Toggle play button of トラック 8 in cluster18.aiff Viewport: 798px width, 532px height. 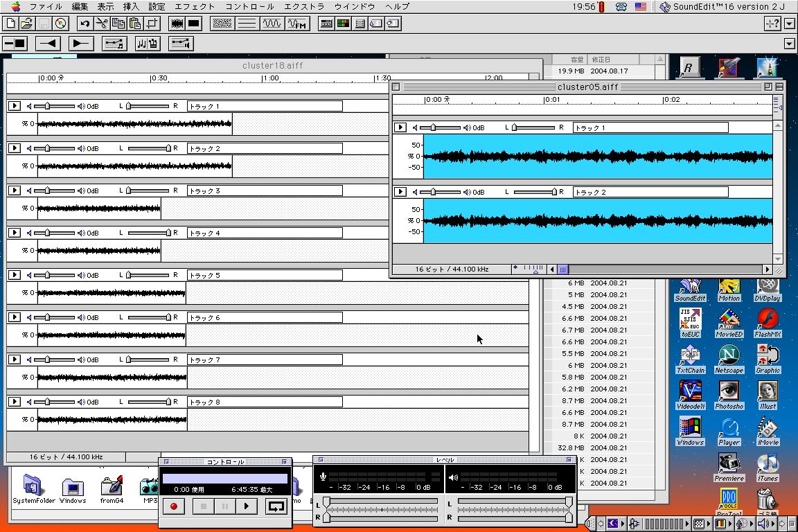15,402
